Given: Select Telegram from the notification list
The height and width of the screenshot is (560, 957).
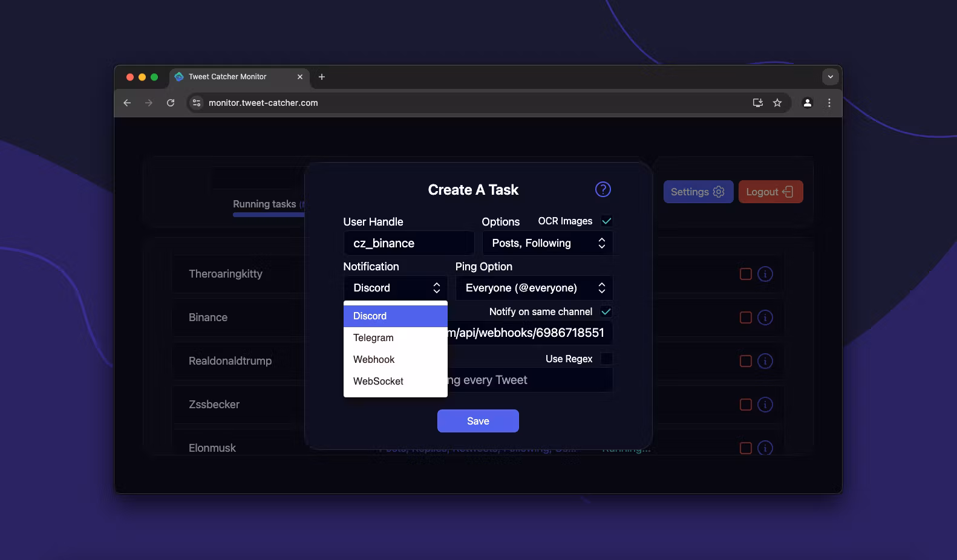Looking at the screenshot, I should pos(374,337).
